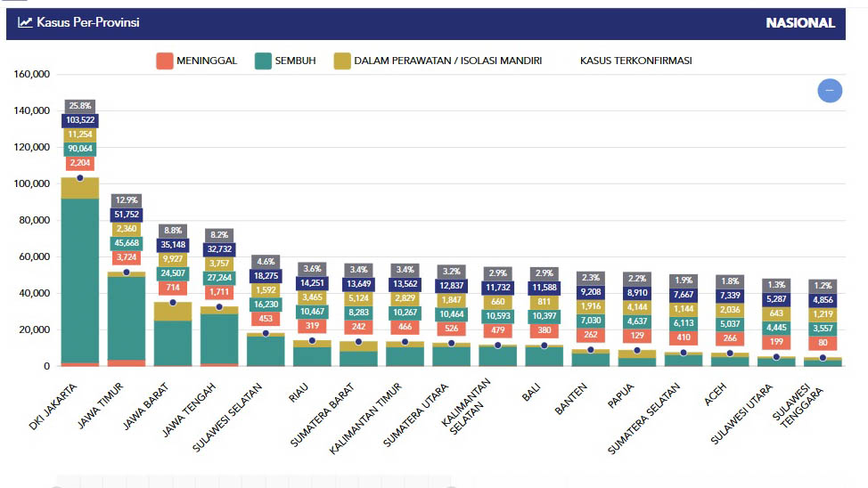Click the DKI Jakarta confirmed-cases data point
Image resolution: width=868 pixels, height=488 pixels.
(80, 178)
